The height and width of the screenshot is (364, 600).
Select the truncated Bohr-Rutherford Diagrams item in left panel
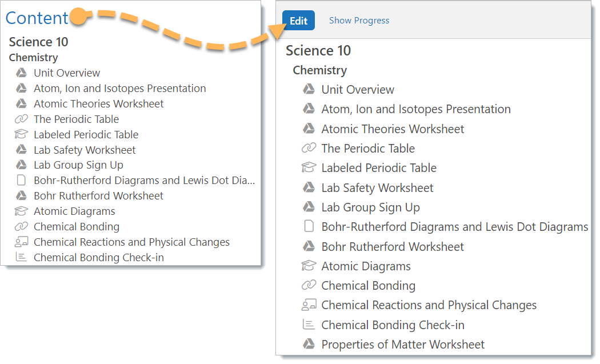click(x=144, y=180)
